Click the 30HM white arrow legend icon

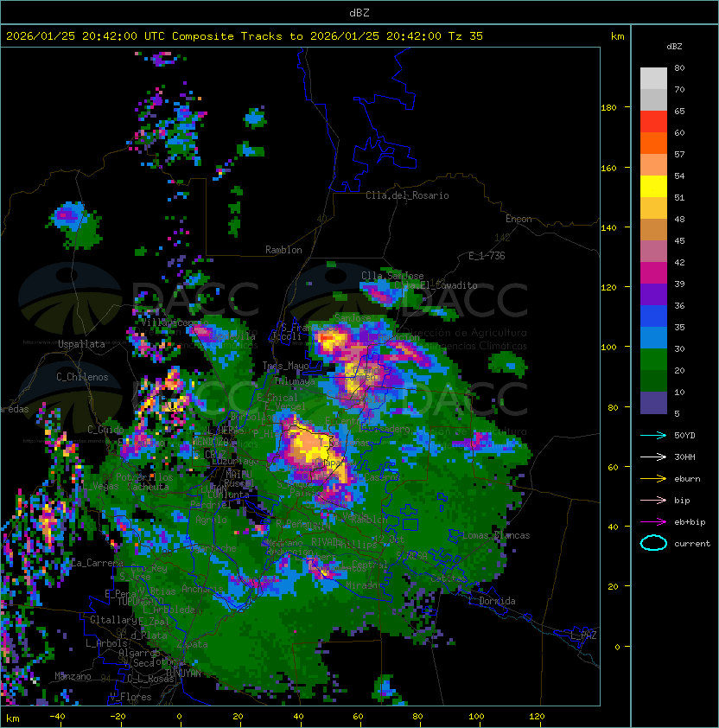653,457
